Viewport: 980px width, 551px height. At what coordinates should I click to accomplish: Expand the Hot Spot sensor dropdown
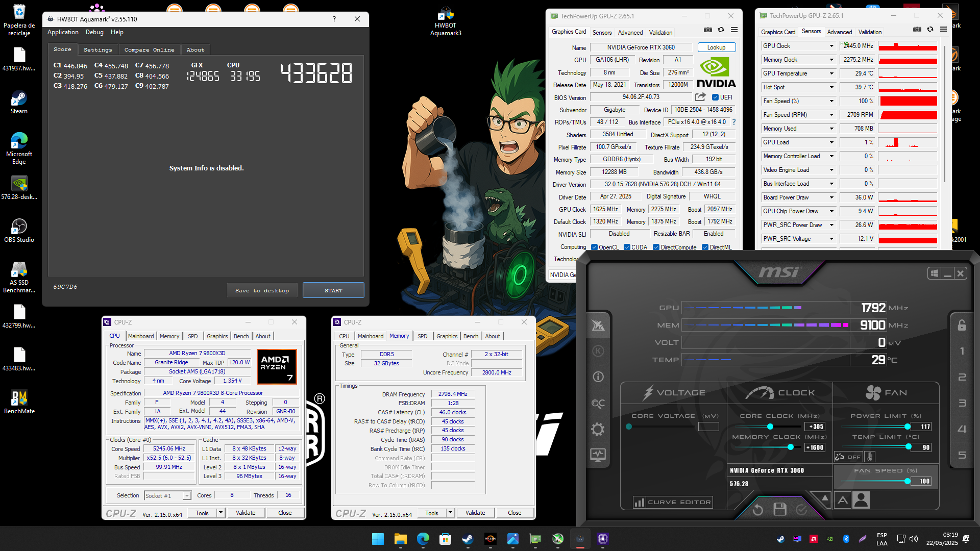tap(831, 87)
